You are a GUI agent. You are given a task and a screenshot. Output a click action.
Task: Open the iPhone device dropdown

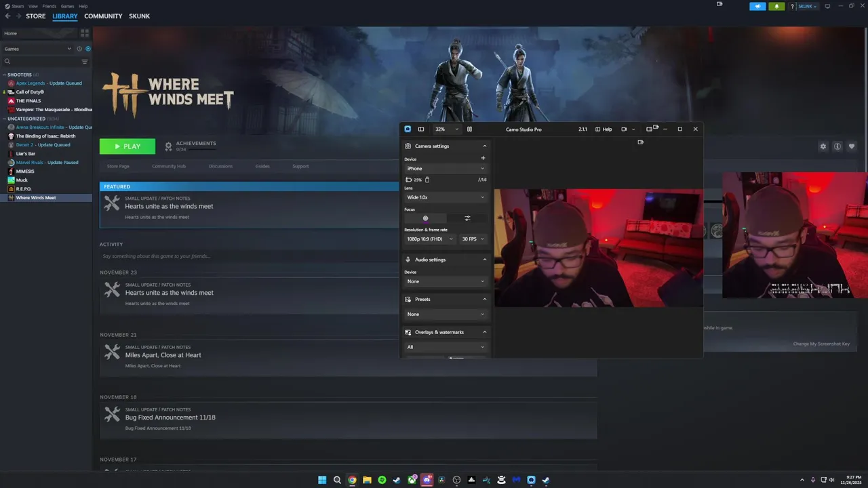click(x=446, y=168)
